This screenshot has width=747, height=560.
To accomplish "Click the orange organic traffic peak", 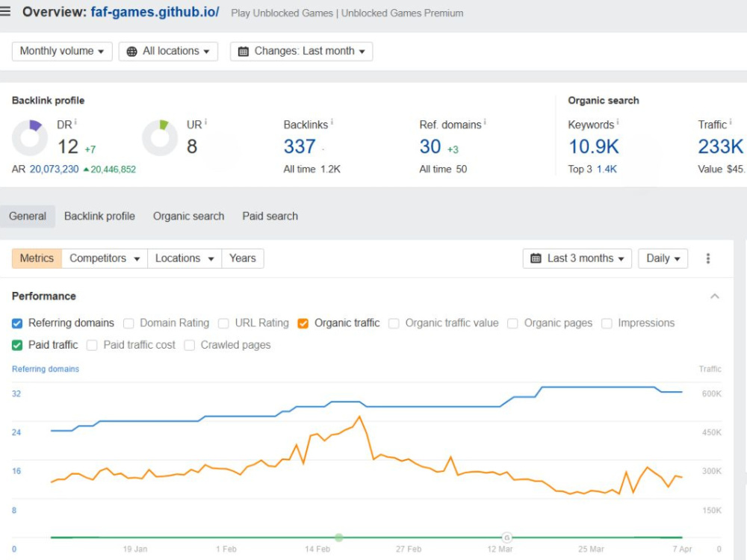I will tap(360, 417).
